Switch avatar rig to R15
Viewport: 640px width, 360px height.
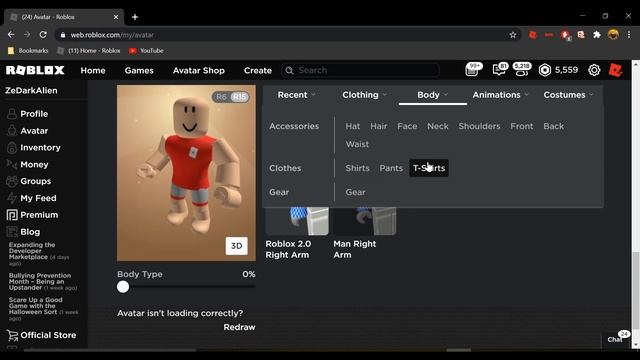click(x=239, y=97)
